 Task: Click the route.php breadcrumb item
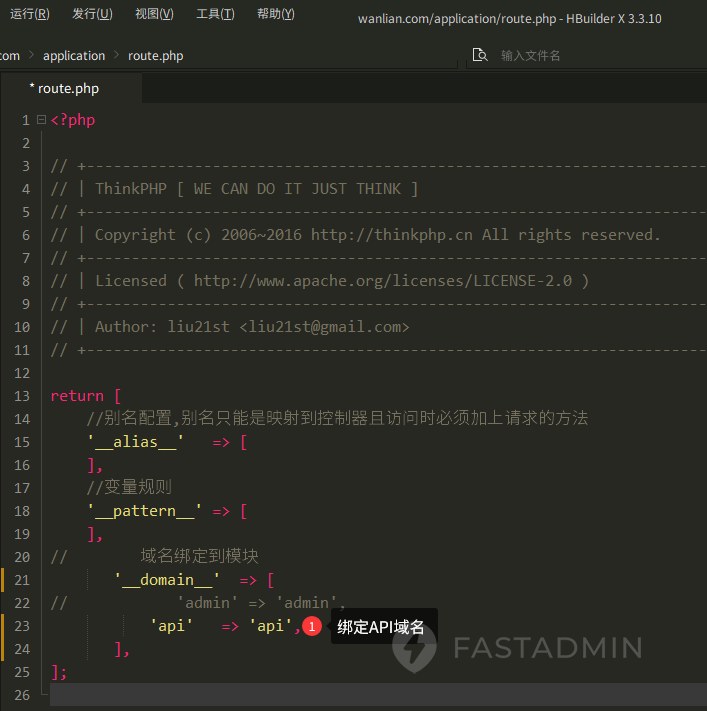coord(156,56)
